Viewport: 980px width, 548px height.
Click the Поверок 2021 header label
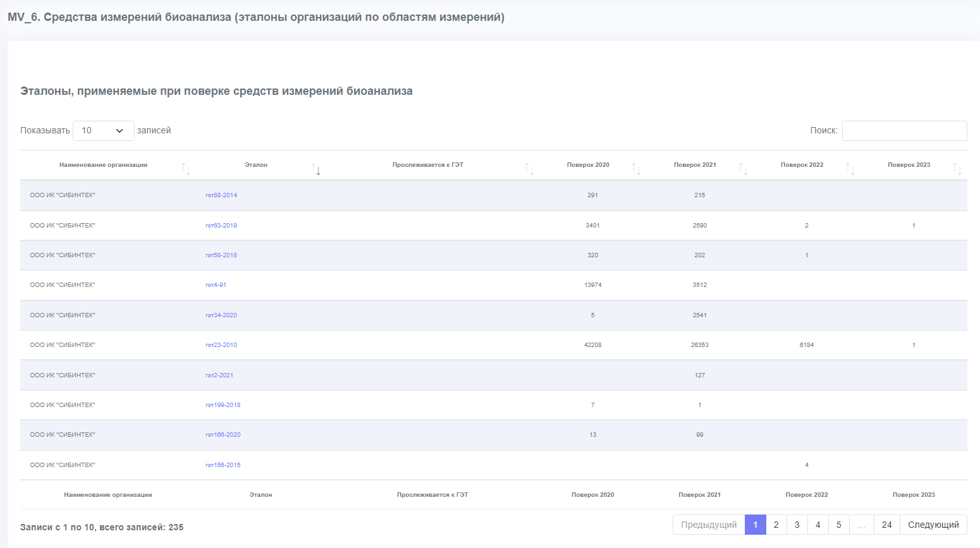(695, 165)
